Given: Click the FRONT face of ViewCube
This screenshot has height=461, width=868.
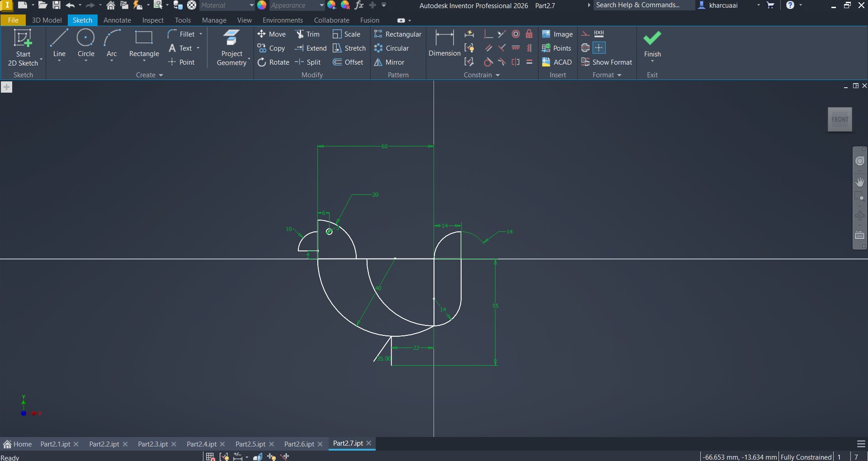Looking at the screenshot, I should 840,120.
